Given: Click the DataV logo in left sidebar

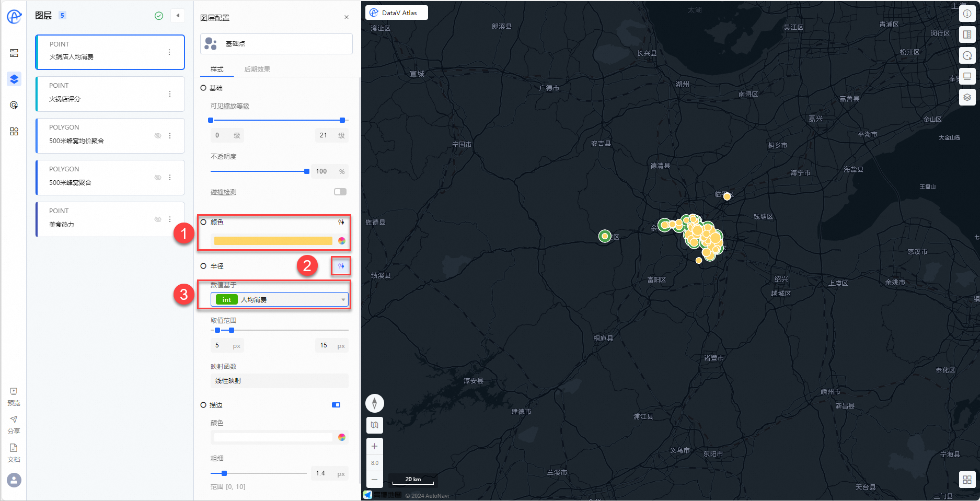Looking at the screenshot, I should coord(14,17).
